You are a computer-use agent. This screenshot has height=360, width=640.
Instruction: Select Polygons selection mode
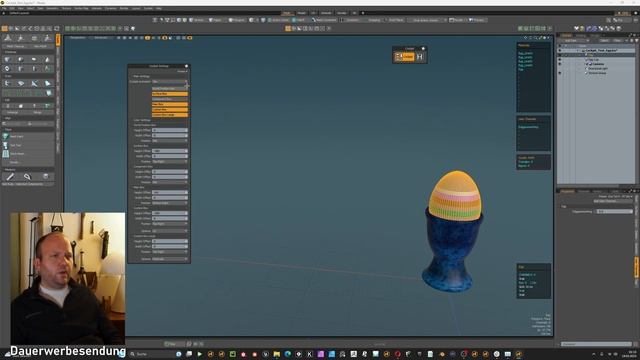(236, 20)
